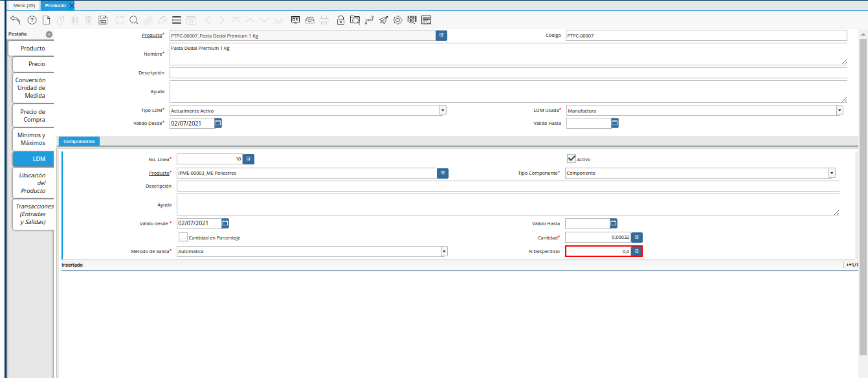This screenshot has height=378, width=868.
Task: Click the underlined Producto label link in header
Action: tap(151, 35)
